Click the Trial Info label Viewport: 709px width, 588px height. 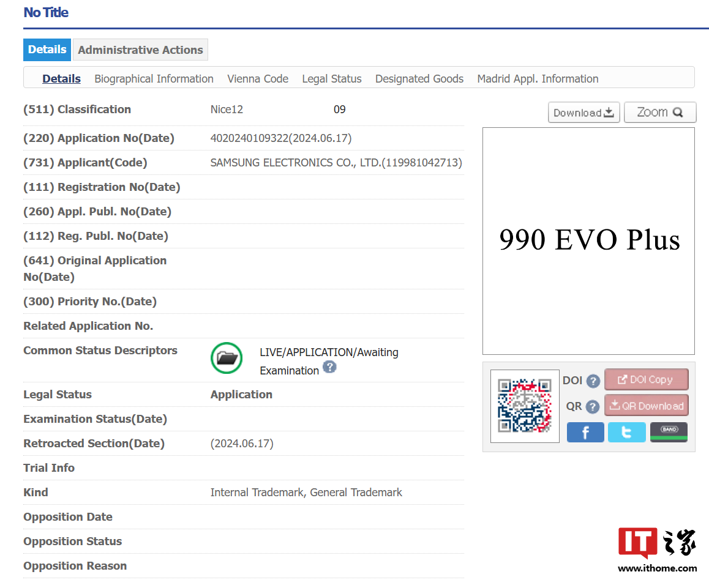(49, 468)
